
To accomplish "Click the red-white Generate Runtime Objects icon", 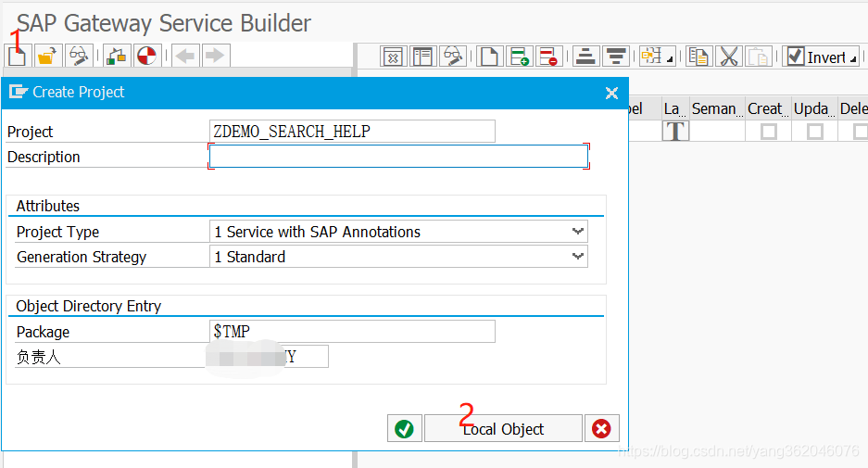I will click(146, 56).
